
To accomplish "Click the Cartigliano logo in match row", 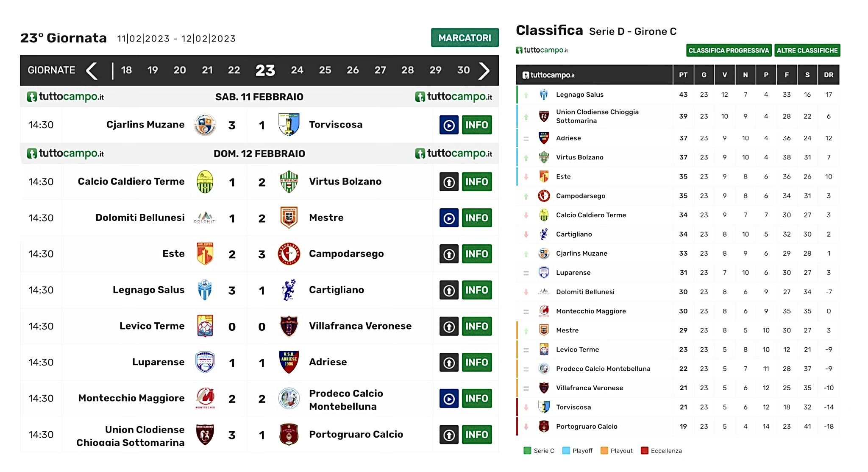I will pyautogui.click(x=289, y=290).
